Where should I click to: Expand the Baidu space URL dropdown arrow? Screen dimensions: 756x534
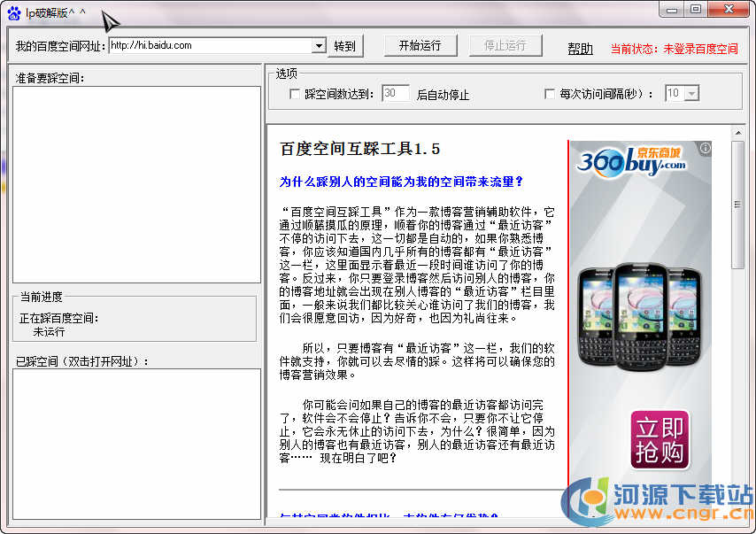pos(319,46)
